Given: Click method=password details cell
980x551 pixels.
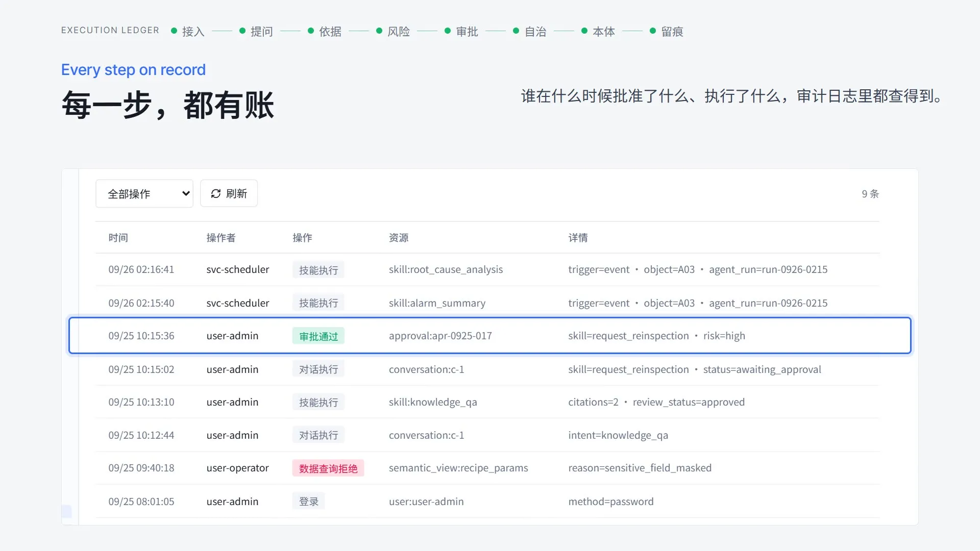Looking at the screenshot, I should click(x=611, y=502).
